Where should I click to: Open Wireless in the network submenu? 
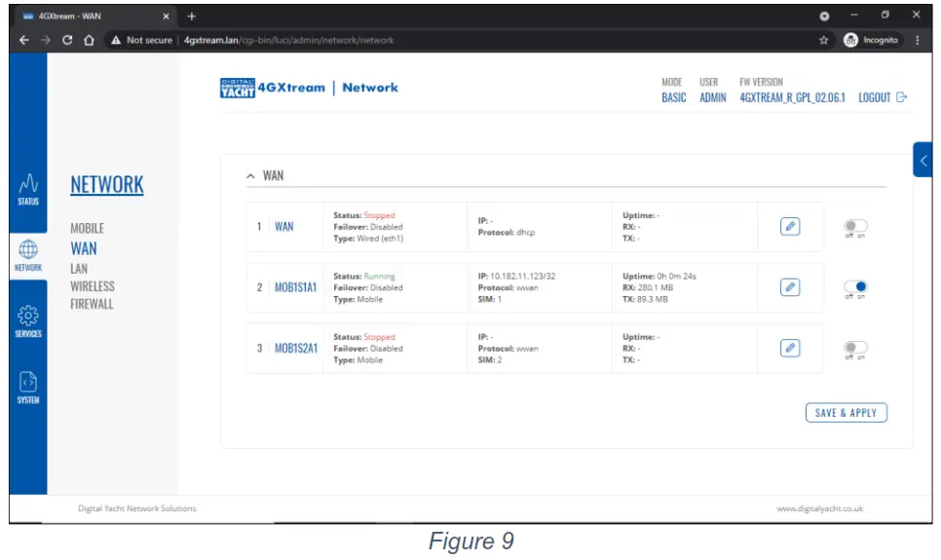tap(93, 286)
